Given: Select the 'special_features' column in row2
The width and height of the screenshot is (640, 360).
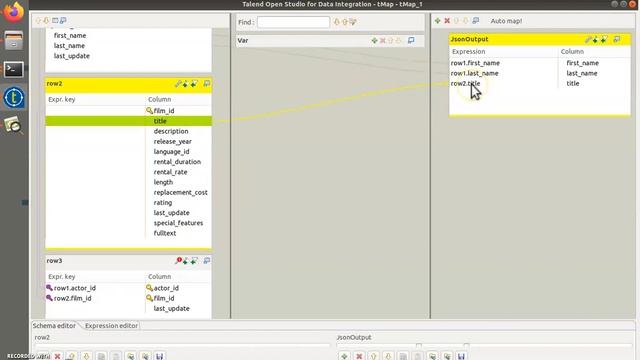Looking at the screenshot, I should tap(178, 223).
